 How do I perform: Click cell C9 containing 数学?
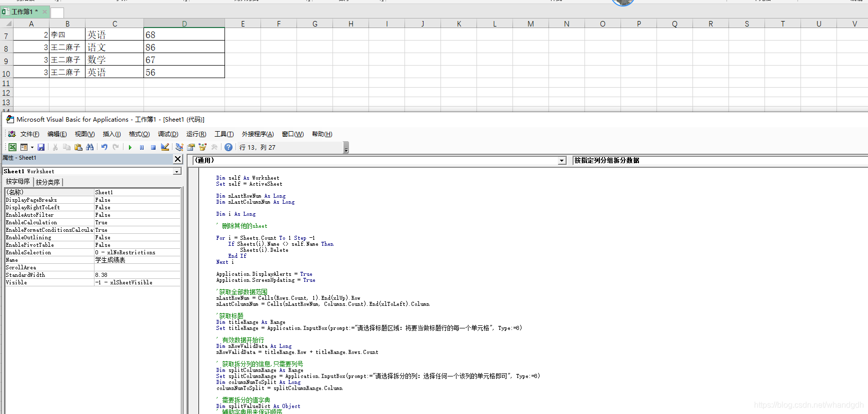[114, 60]
